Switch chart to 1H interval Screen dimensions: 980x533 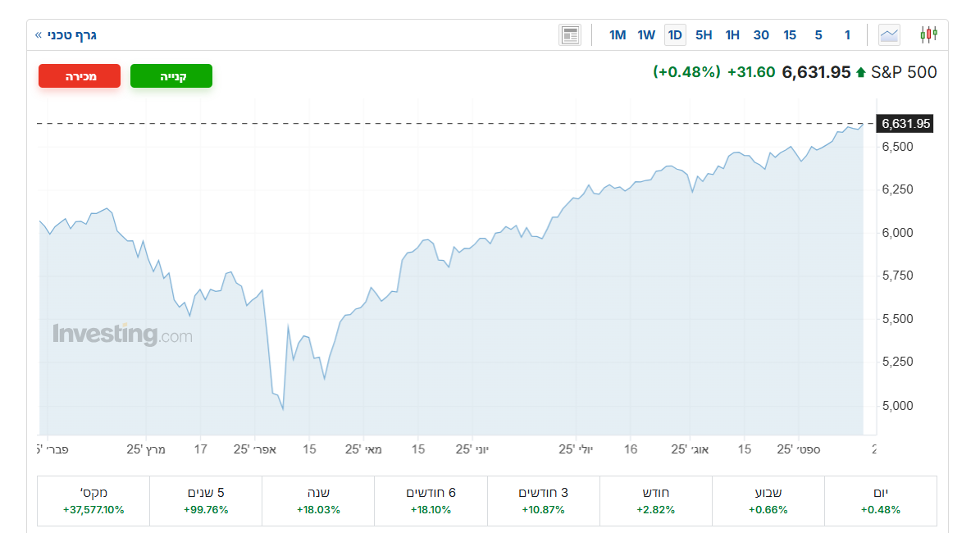(732, 34)
